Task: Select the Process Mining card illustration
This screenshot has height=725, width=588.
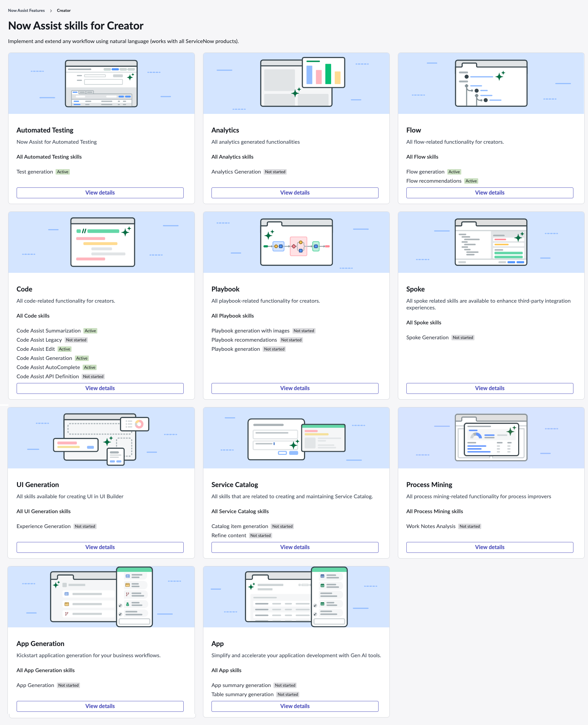Action: point(491,438)
